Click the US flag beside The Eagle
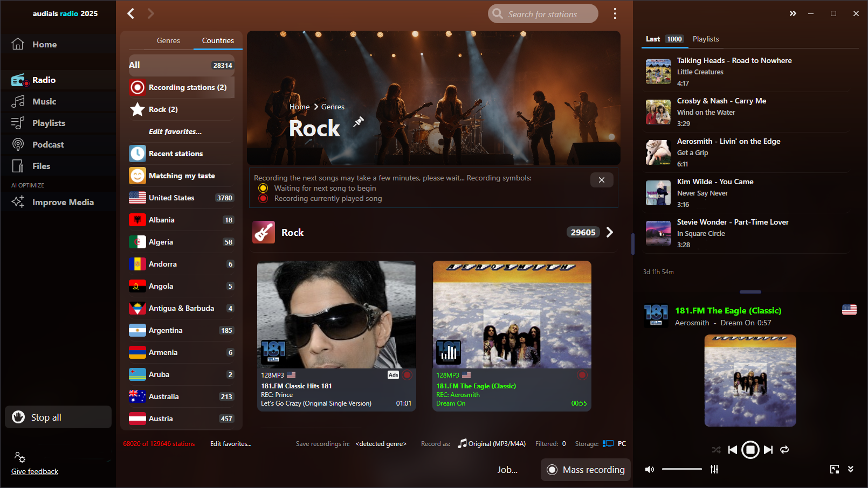 (849, 310)
